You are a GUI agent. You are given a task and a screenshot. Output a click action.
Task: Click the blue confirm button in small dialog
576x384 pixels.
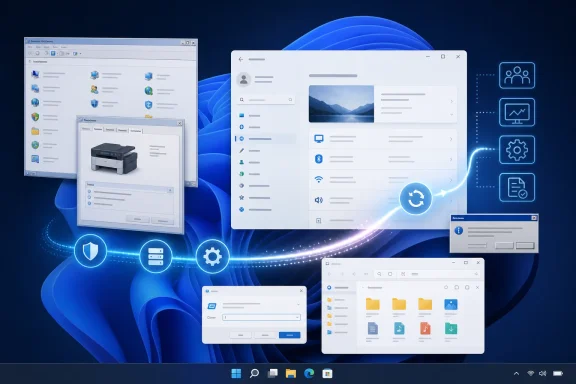pos(289,335)
